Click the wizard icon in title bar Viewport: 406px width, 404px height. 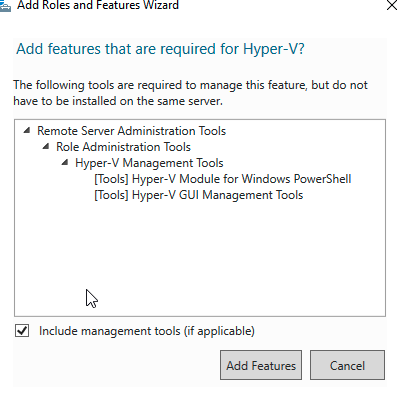point(5,5)
